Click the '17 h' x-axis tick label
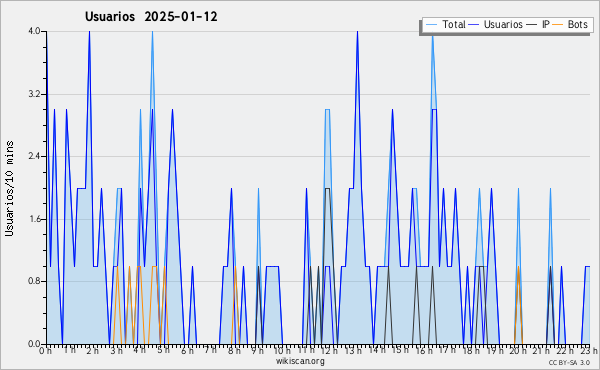Viewport: 600px width, 370px height. 447,351
